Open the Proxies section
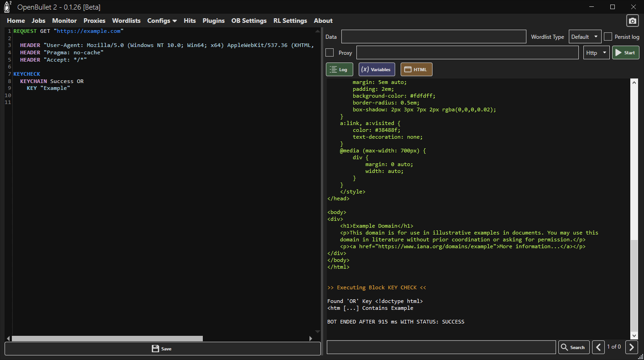 [94, 21]
